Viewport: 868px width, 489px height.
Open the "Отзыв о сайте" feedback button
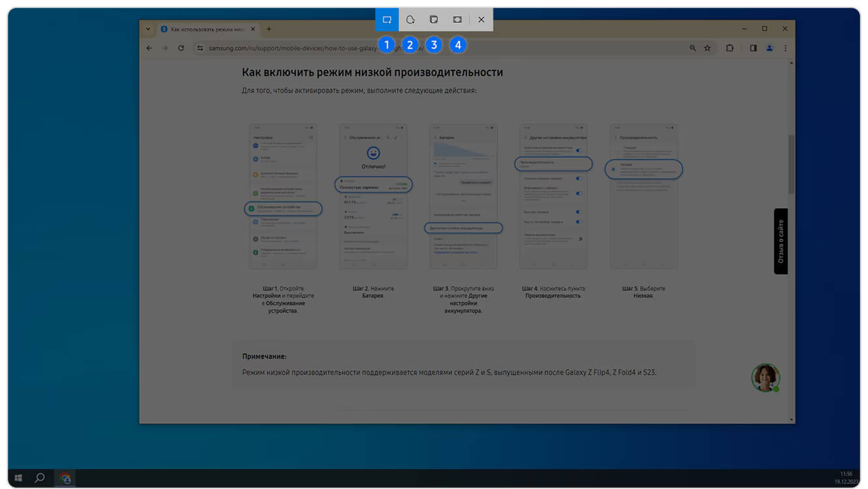(x=781, y=241)
